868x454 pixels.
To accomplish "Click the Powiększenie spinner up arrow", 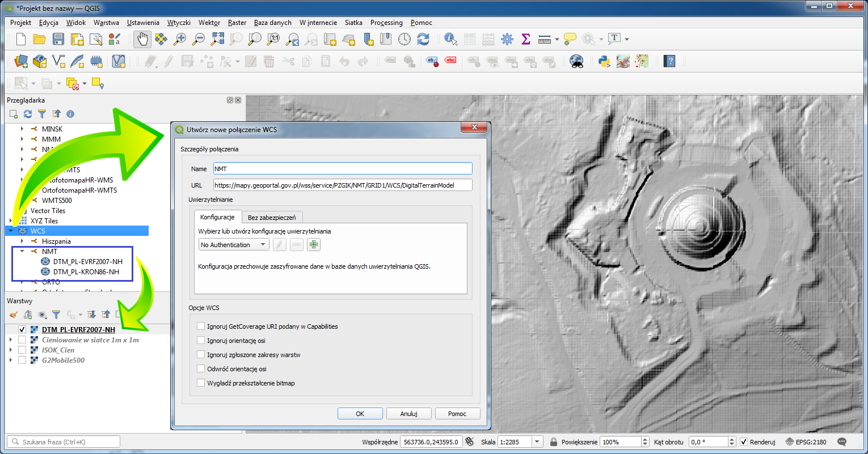I will (x=644, y=439).
